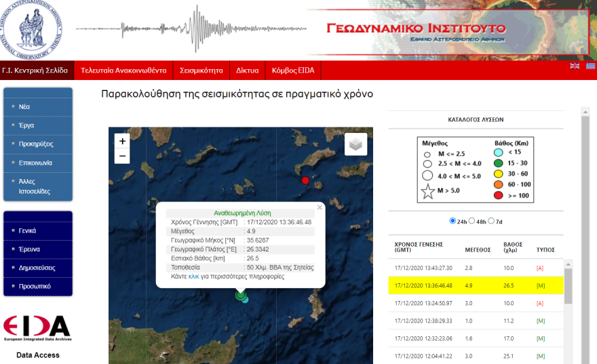Zoom out on the seismicity map
The image size is (597, 364).
[x=122, y=156]
